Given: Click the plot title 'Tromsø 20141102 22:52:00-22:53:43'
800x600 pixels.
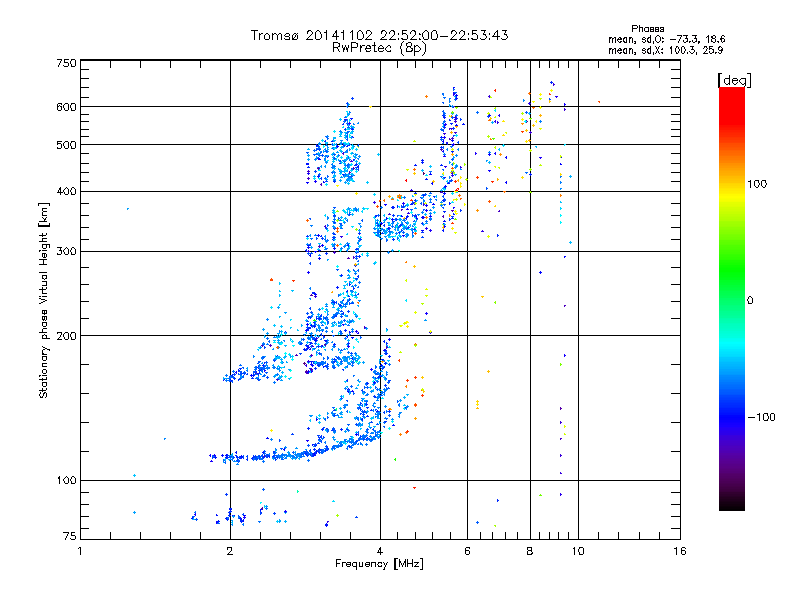Looking at the screenshot, I should 379,35.
